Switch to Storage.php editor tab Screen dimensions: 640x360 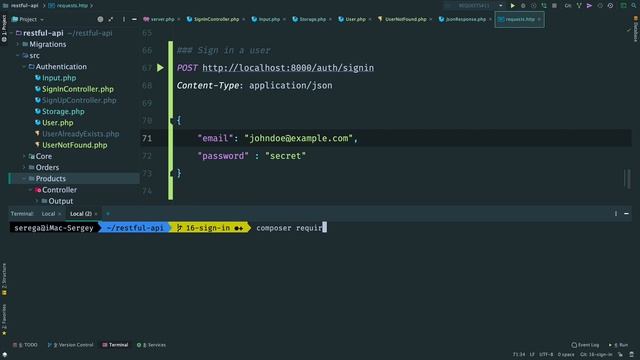pyautogui.click(x=309, y=19)
